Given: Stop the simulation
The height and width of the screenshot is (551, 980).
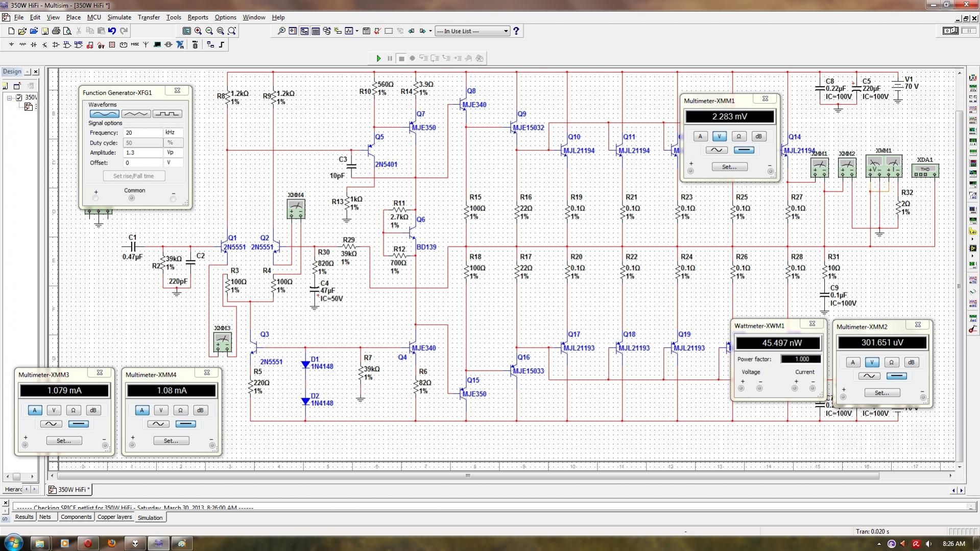Looking at the screenshot, I should (x=401, y=58).
